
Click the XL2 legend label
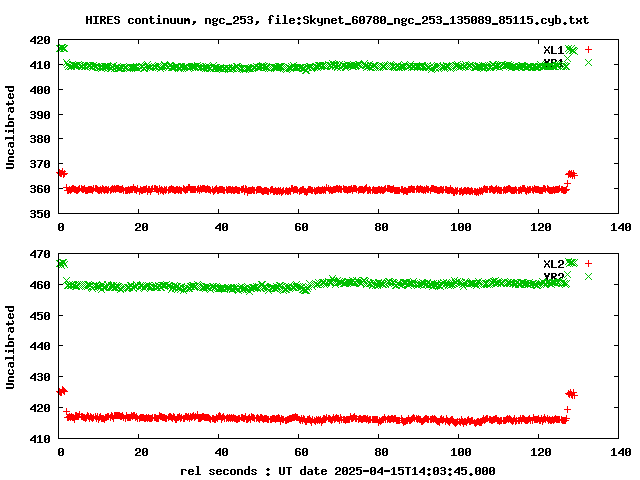[x=553, y=264]
